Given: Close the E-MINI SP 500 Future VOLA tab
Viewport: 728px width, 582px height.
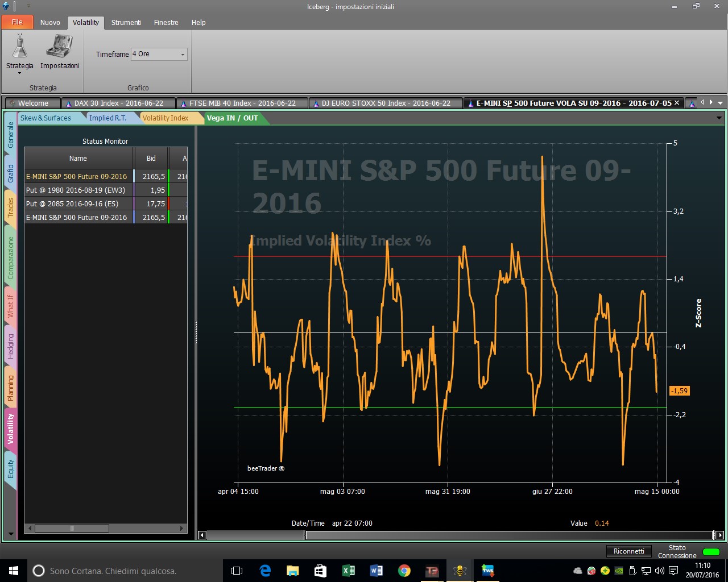Looking at the screenshot, I should pos(677,103).
